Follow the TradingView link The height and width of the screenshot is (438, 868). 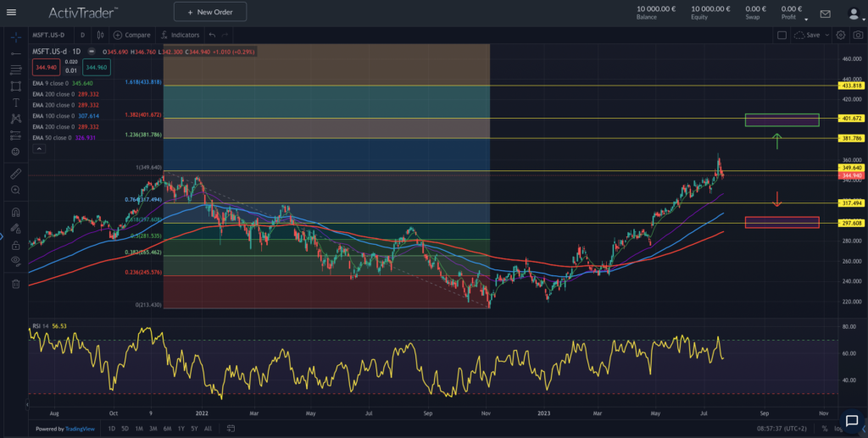coord(80,429)
